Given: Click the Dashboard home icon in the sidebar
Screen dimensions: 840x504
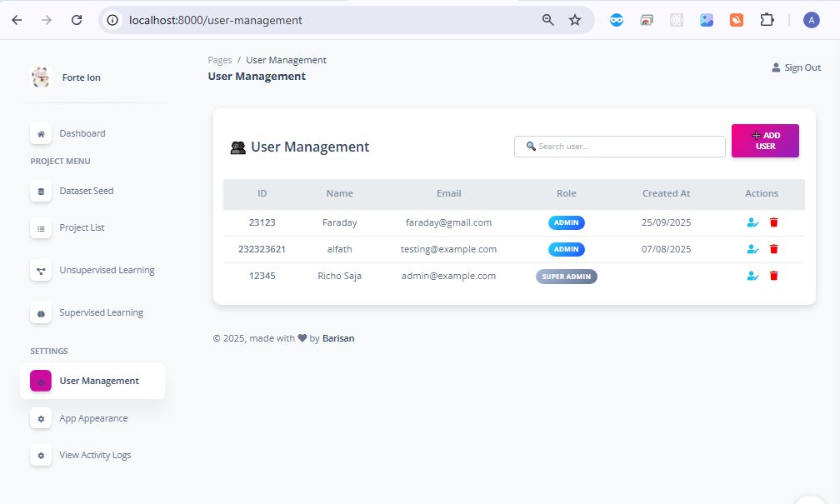Looking at the screenshot, I should point(41,133).
